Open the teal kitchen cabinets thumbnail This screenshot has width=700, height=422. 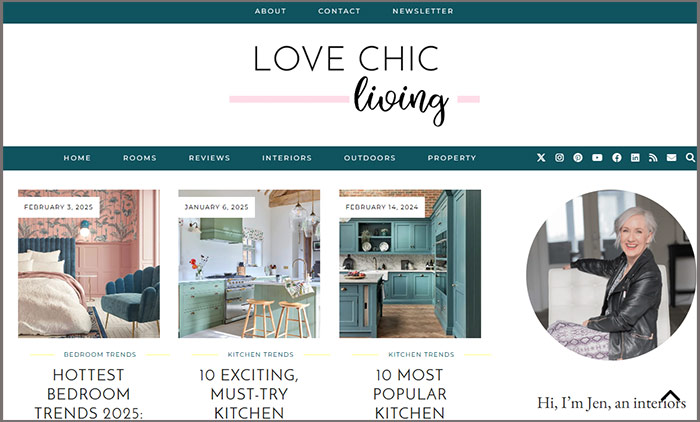pyautogui.click(x=410, y=263)
